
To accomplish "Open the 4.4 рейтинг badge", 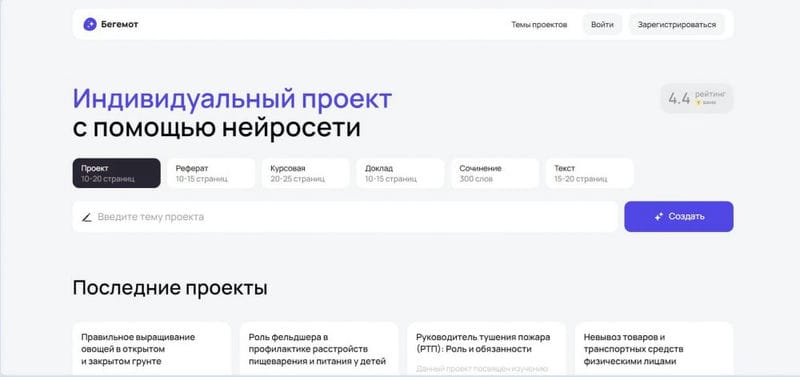I will (x=696, y=98).
